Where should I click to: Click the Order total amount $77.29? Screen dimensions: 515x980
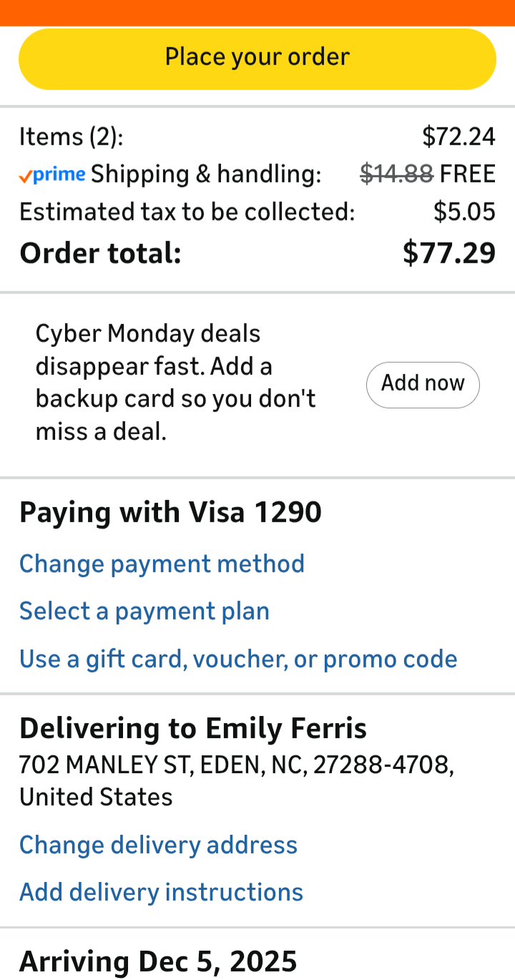coord(449,253)
